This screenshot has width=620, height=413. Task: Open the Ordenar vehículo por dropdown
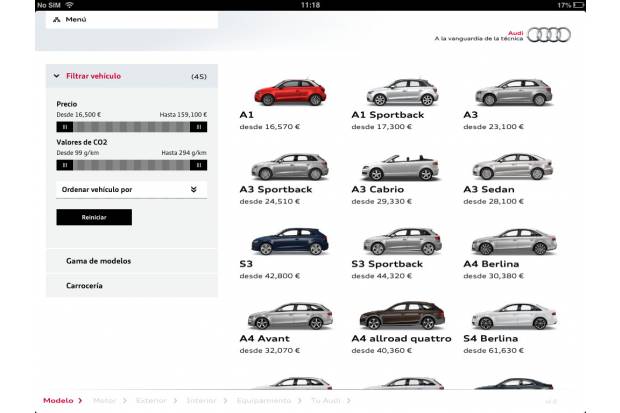132,189
